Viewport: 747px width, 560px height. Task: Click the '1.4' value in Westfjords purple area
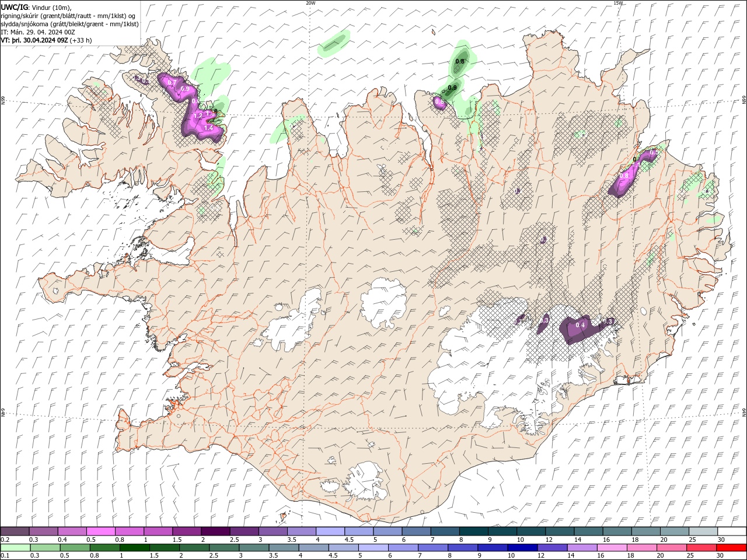pyautogui.click(x=208, y=127)
